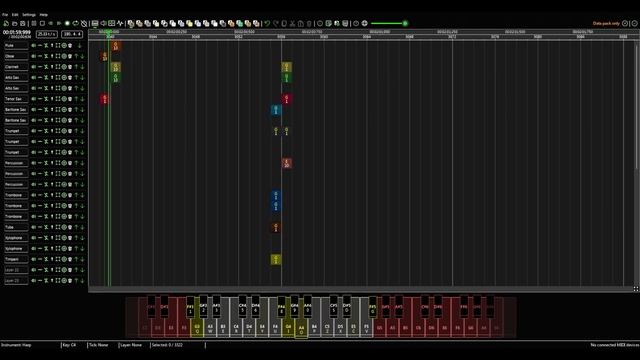Click the Open song toolbar icon
Image resolution: width=640 pixels, height=360 pixels.
tap(14, 23)
